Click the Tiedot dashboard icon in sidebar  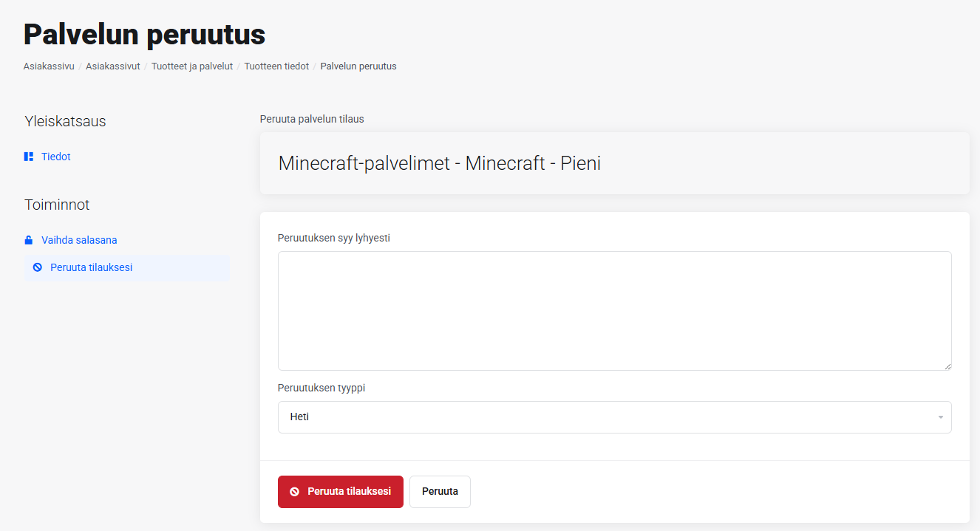(29, 157)
